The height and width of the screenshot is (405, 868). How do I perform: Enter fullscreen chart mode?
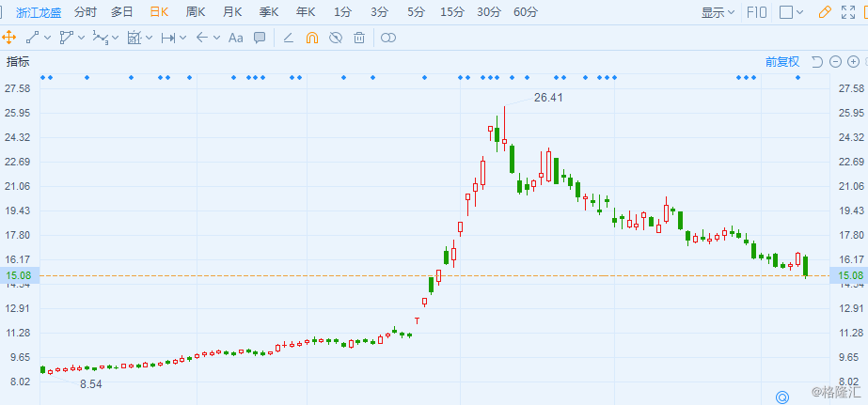click(x=852, y=12)
